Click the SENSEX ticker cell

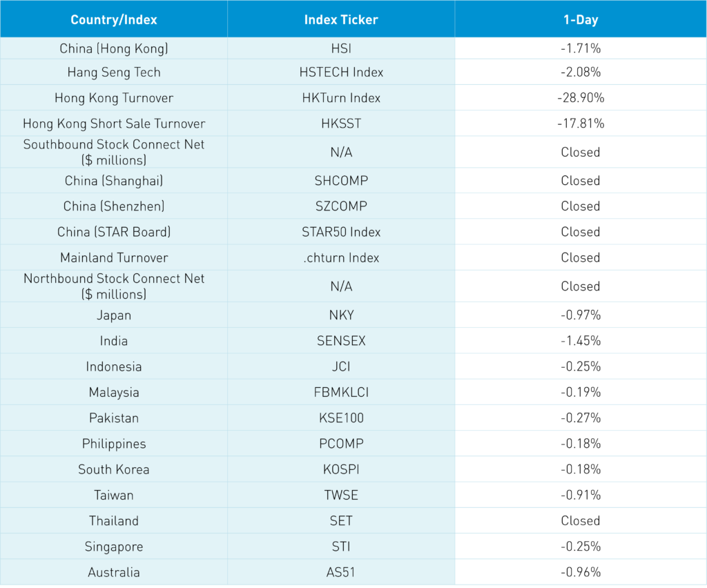(x=341, y=341)
